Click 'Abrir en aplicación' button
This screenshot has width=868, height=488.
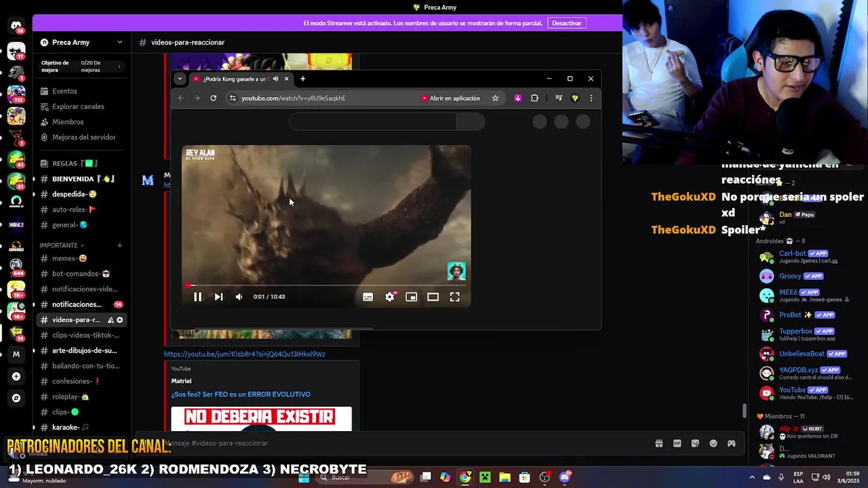tap(450, 98)
